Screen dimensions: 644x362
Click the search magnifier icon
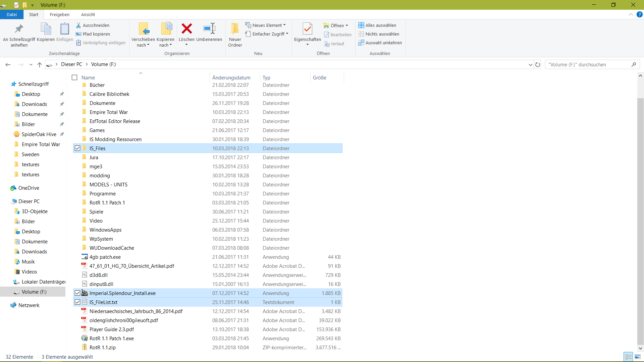point(634,64)
